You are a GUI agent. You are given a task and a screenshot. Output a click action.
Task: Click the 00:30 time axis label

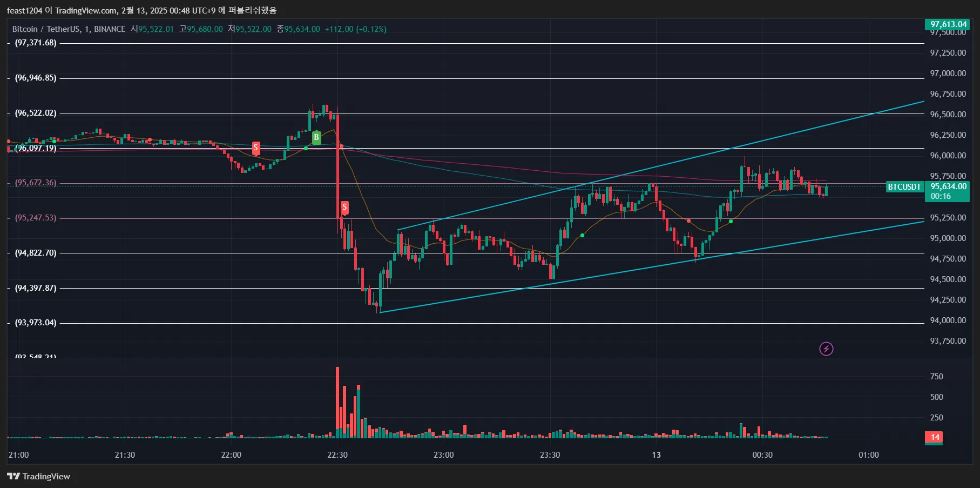click(x=762, y=455)
